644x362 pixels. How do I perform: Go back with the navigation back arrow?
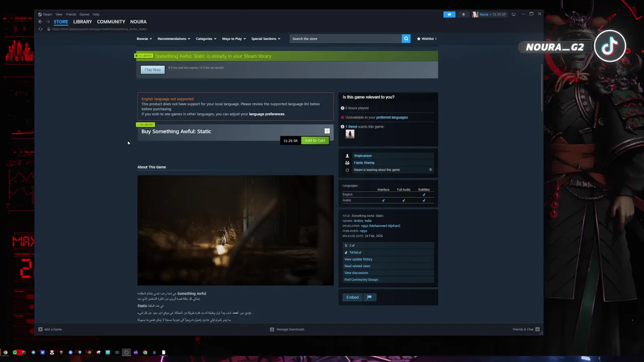[x=40, y=22]
